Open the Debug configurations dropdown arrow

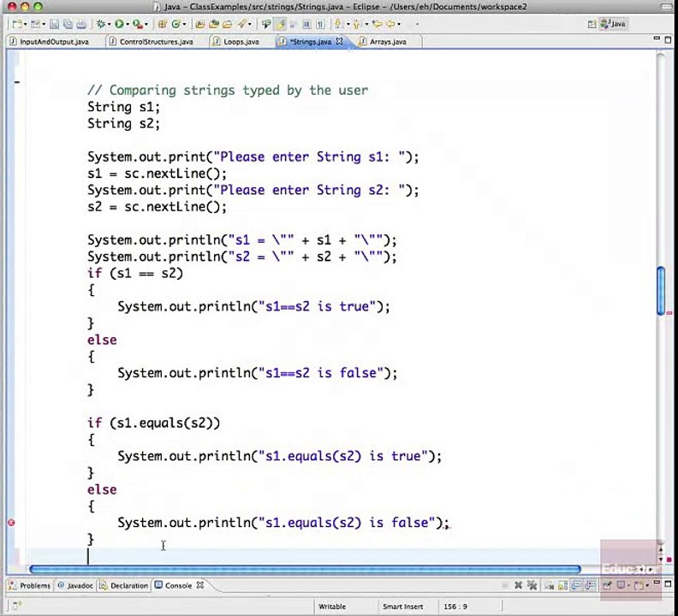click(109, 24)
